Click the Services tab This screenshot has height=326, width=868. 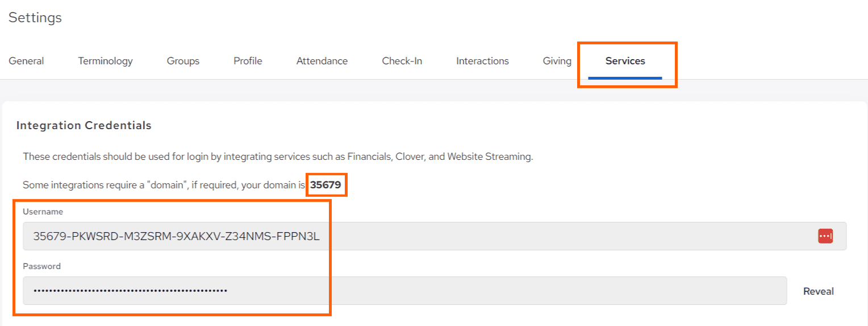pos(625,61)
